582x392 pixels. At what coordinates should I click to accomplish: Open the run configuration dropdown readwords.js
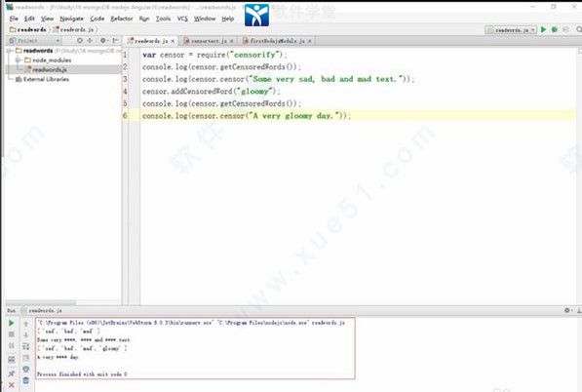511,29
